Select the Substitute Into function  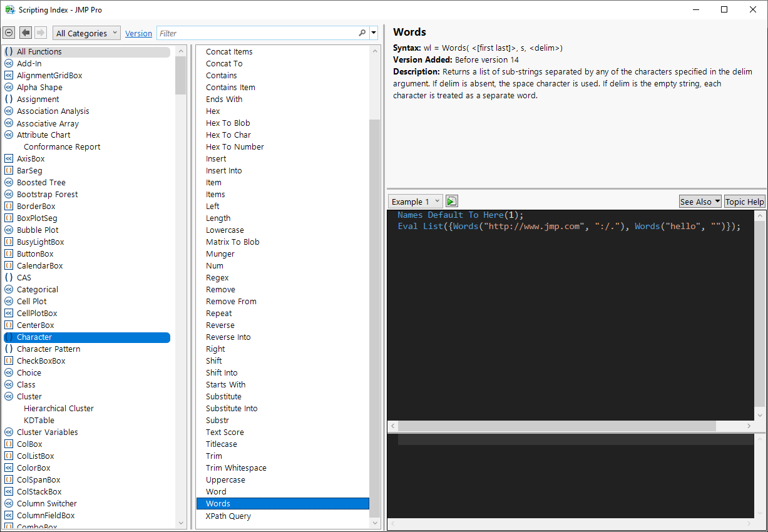(x=232, y=409)
